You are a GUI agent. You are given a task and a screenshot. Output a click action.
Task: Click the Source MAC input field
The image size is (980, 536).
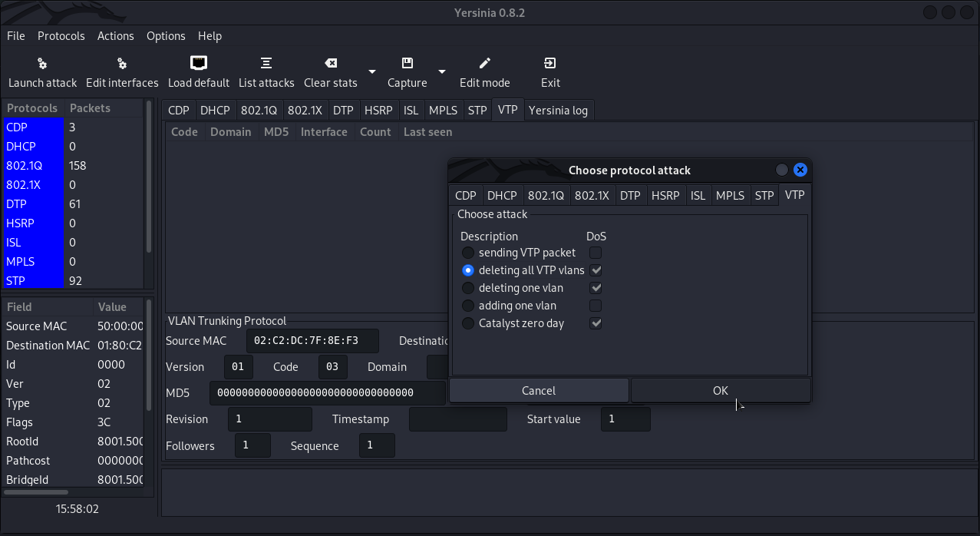point(313,341)
